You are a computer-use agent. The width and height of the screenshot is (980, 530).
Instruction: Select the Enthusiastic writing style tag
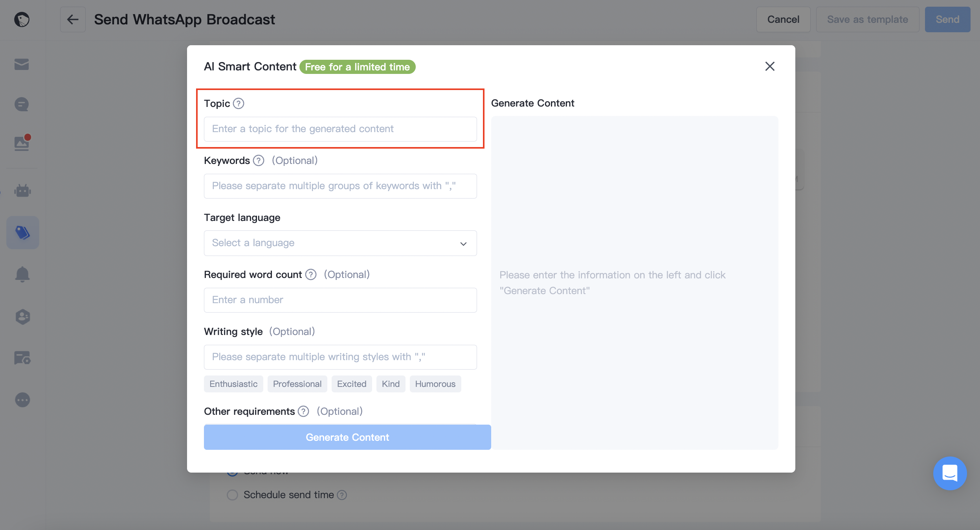tap(233, 384)
